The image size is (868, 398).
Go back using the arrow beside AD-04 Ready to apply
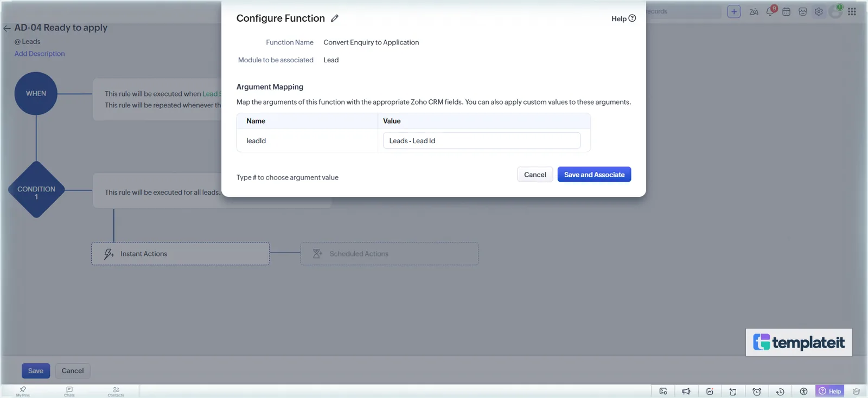tap(7, 28)
